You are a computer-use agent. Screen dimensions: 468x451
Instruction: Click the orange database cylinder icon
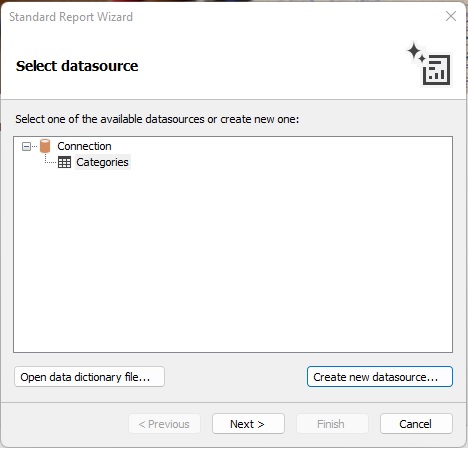pyautogui.click(x=45, y=146)
